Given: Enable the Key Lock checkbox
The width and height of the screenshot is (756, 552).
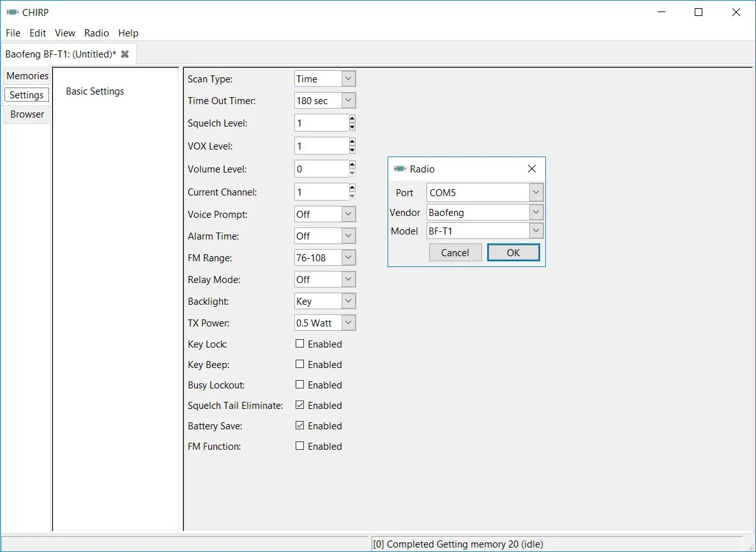Looking at the screenshot, I should [x=300, y=344].
